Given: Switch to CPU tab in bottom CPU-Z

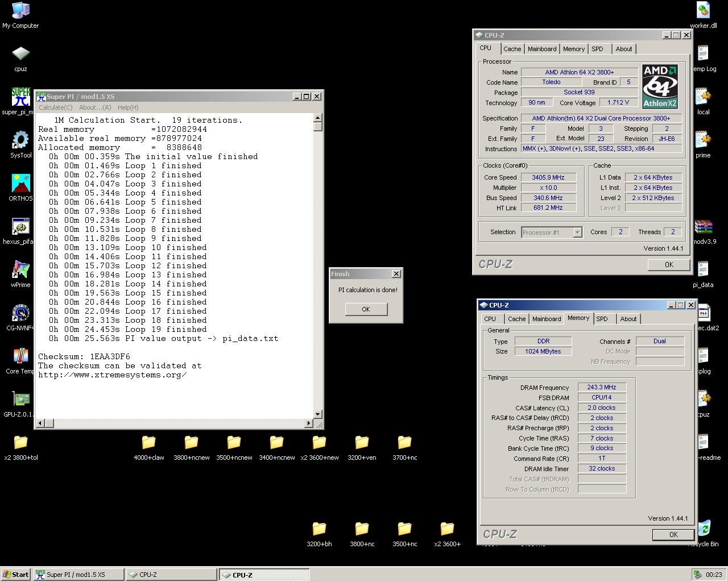Looking at the screenshot, I should (490, 319).
